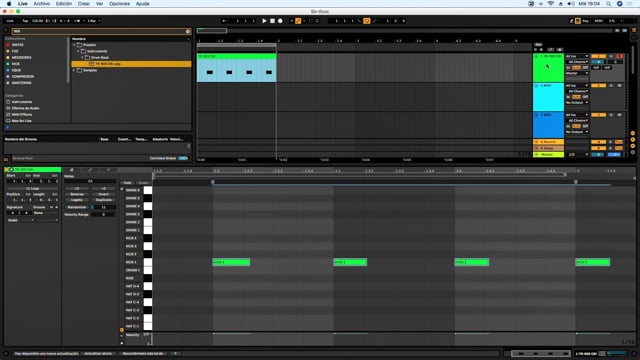
Task: Expand the Samples folder in the browser
Action: (74, 70)
